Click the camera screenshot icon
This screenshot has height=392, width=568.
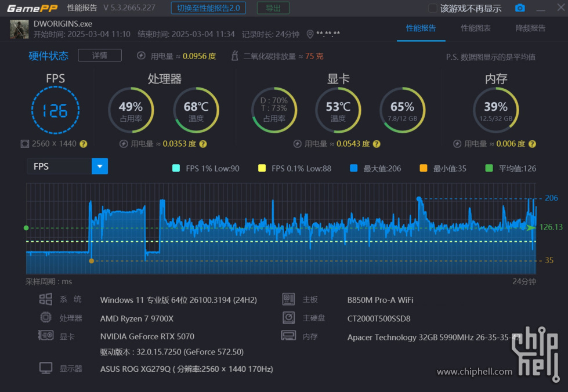tap(520, 8)
